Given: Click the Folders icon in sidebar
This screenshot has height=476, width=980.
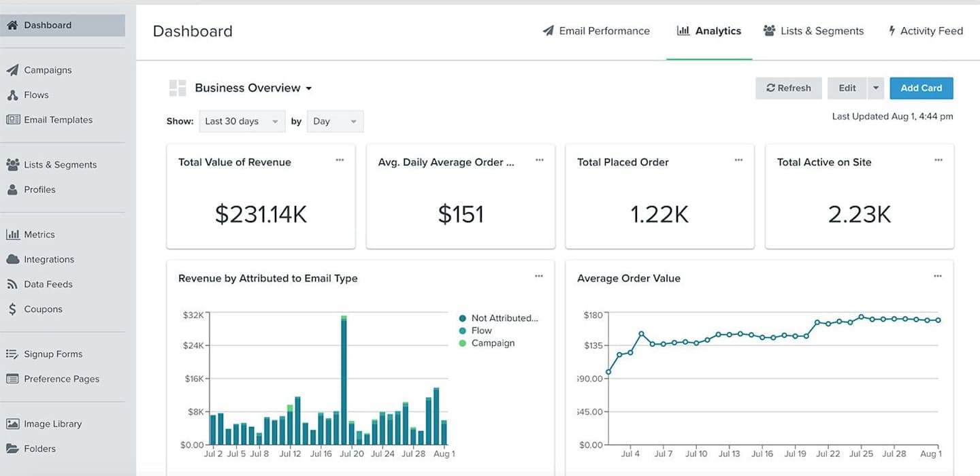Looking at the screenshot, I should 13,449.
